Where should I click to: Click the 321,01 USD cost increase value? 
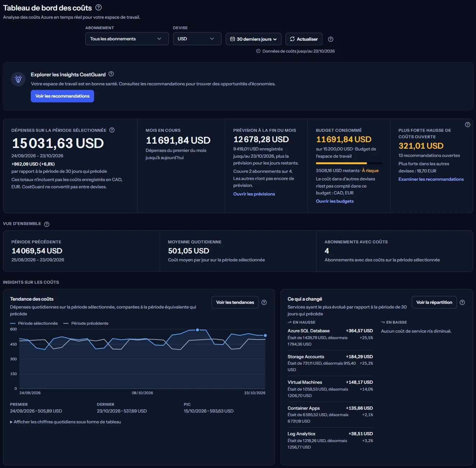click(421, 146)
